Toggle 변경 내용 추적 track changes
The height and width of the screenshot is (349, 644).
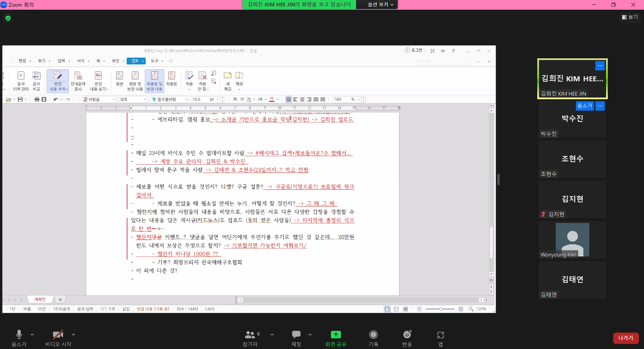[58, 81]
